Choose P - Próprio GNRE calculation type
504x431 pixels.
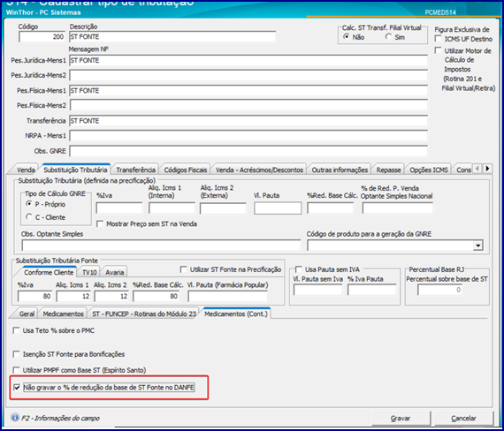pos(29,204)
